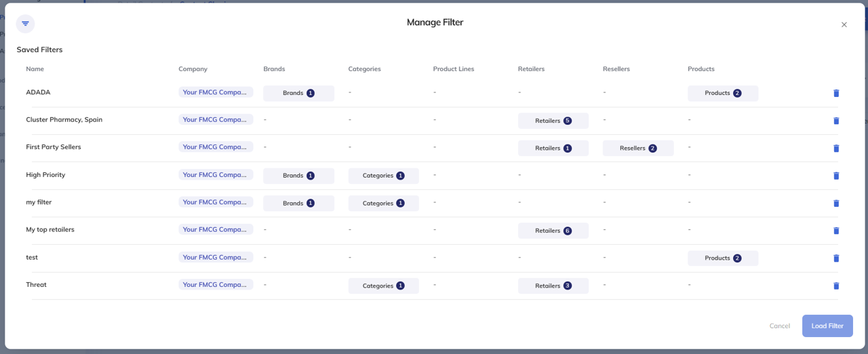The width and height of the screenshot is (868, 354).
Task: Select the Threat filter row name
Action: tap(37, 285)
